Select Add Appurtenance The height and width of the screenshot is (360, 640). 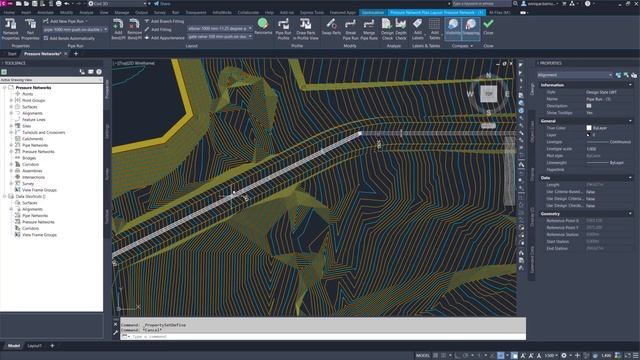click(164, 38)
